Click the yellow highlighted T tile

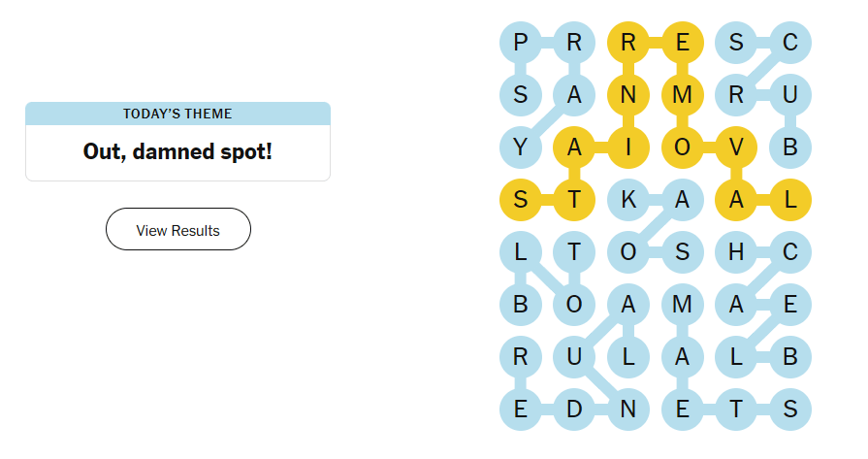574,200
